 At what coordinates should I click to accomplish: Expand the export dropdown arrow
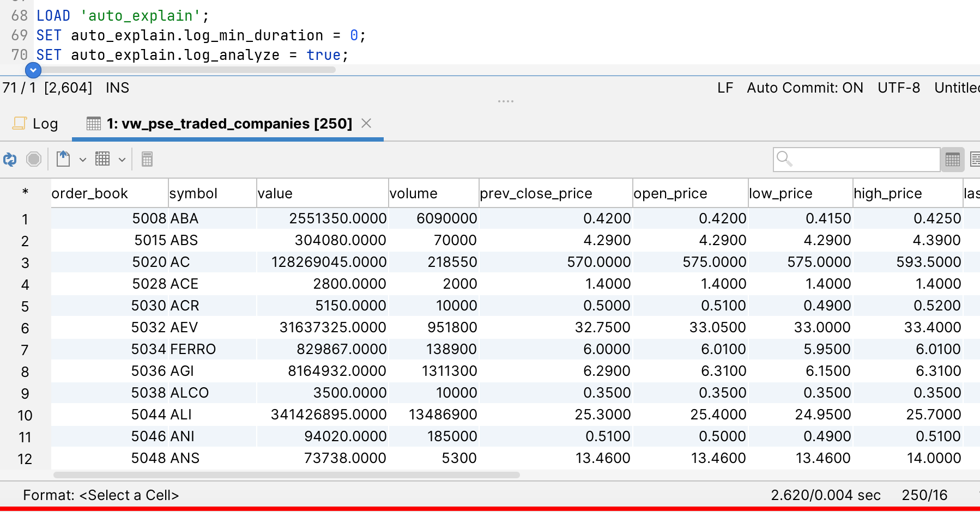click(x=83, y=160)
